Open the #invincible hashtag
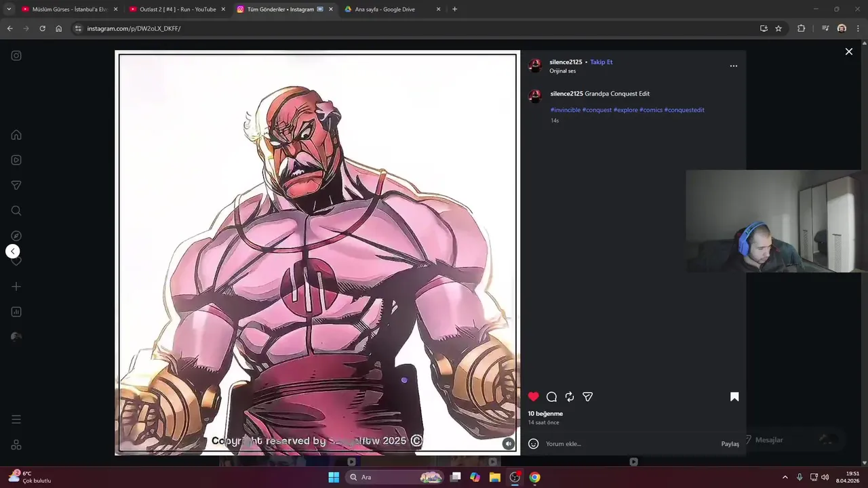This screenshot has height=488, width=868. 565,110
